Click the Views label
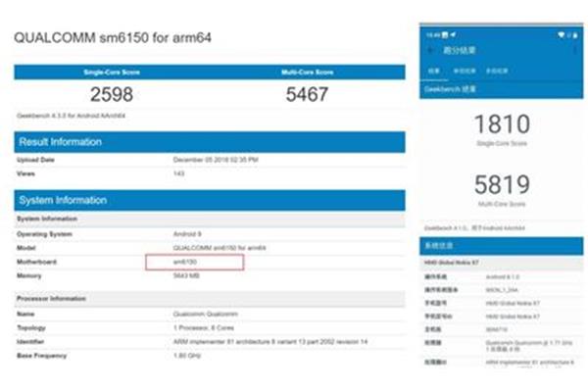This screenshot has width=588, height=392. click(x=25, y=173)
